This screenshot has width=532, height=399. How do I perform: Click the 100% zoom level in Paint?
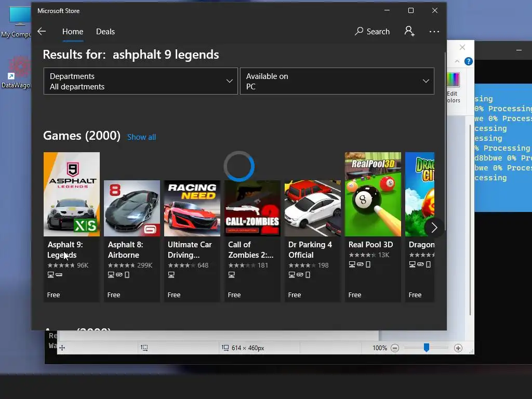click(x=380, y=348)
